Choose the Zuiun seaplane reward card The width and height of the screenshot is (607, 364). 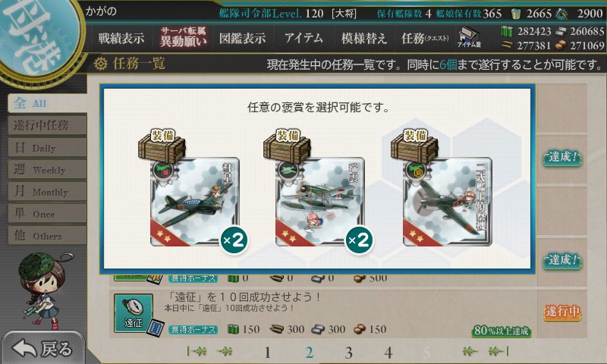tap(319, 202)
